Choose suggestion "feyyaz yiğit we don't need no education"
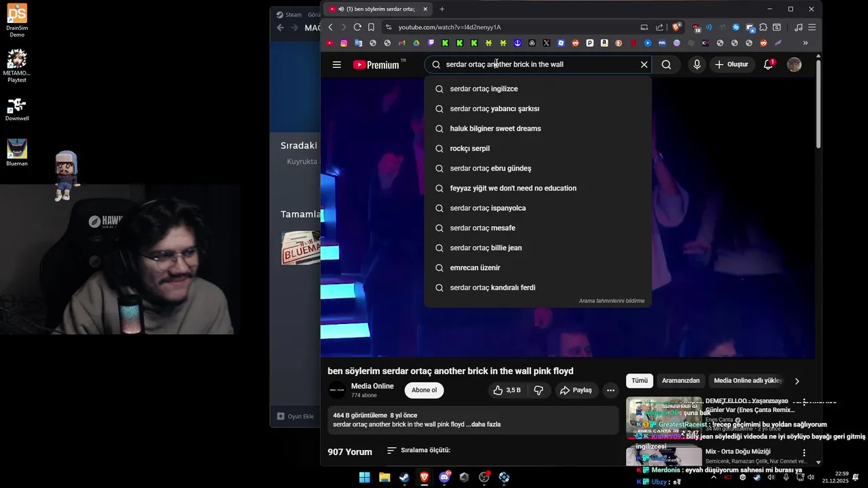868x488 pixels. 538,188
